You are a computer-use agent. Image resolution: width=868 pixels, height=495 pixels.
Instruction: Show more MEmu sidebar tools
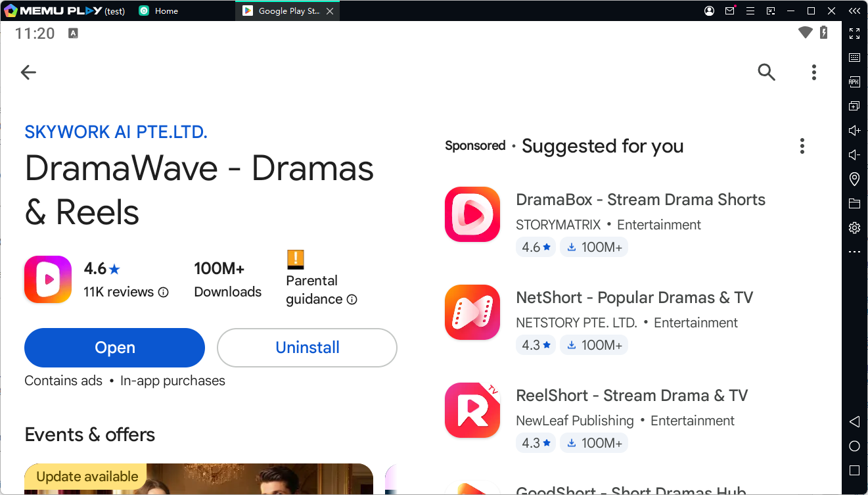pyautogui.click(x=855, y=252)
